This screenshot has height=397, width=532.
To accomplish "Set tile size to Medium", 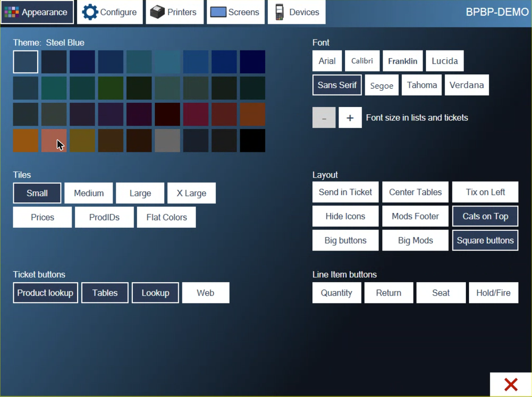I will click(89, 193).
